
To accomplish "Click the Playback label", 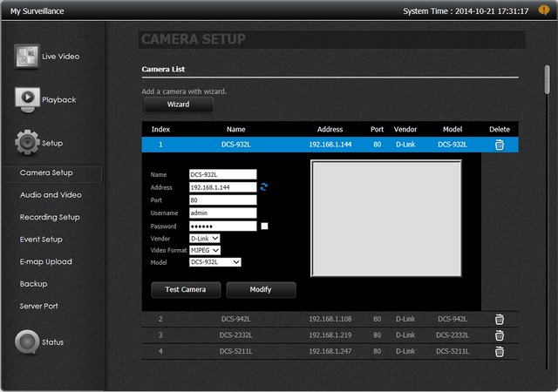I will [x=59, y=100].
